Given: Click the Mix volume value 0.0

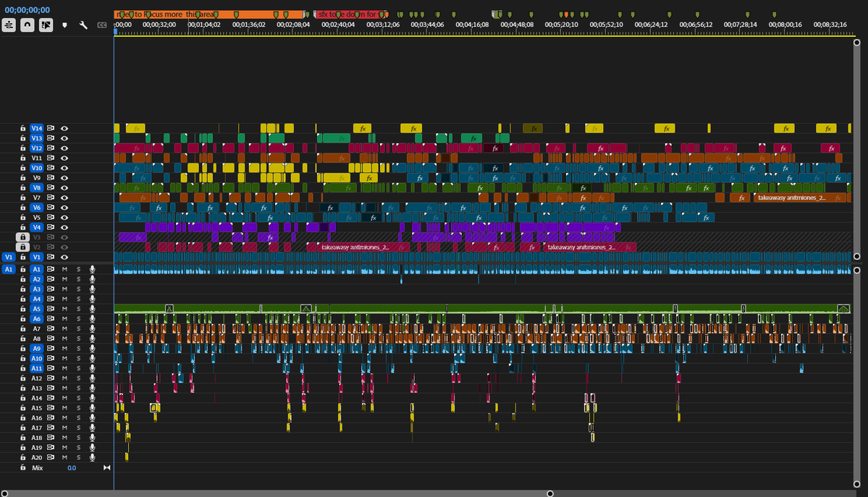Looking at the screenshot, I should pyautogui.click(x=72, y=467).
